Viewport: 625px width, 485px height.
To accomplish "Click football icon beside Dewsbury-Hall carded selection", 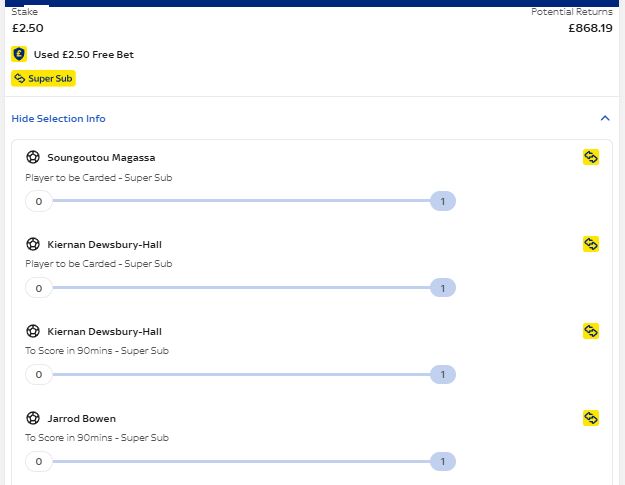I will (x=33, y=244).
